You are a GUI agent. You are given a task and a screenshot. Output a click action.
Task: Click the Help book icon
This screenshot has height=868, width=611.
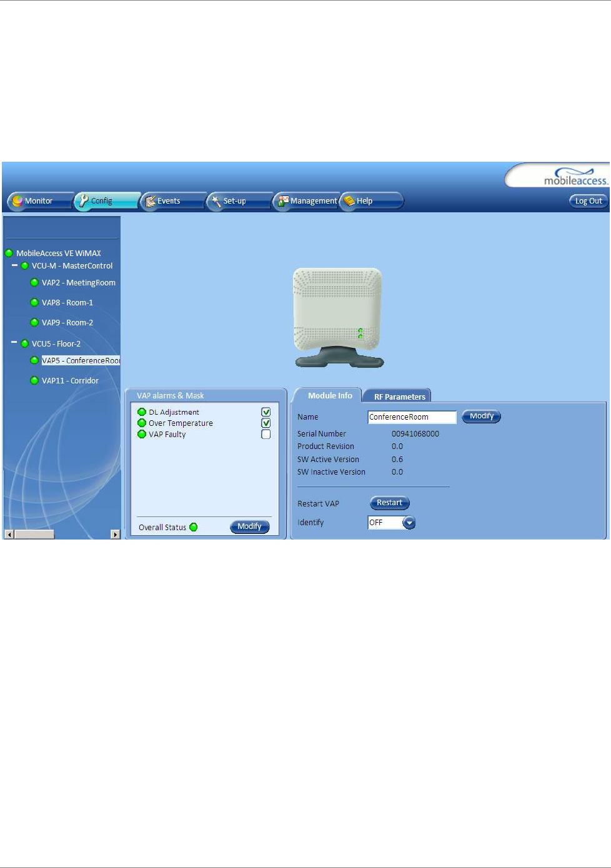point(349,201)
